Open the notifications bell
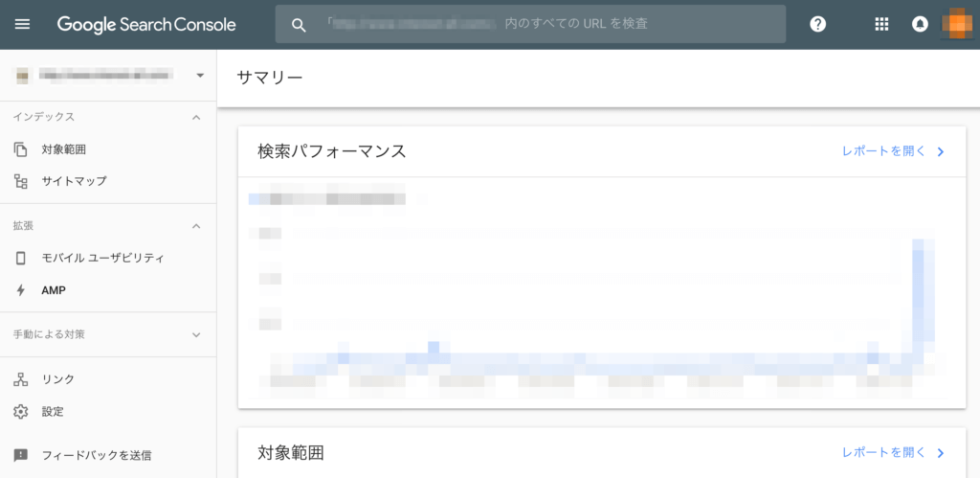 coord(920,24)
